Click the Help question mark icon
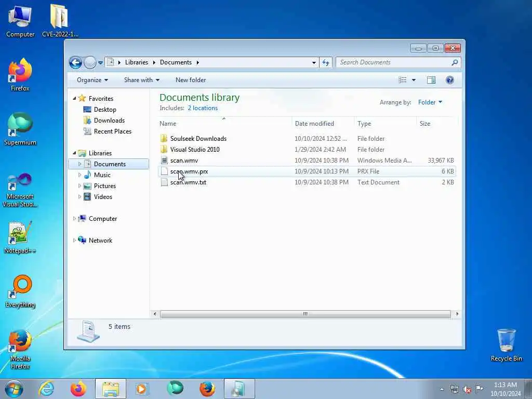Viewport: 532px width, 399px height. coord(450,80)
